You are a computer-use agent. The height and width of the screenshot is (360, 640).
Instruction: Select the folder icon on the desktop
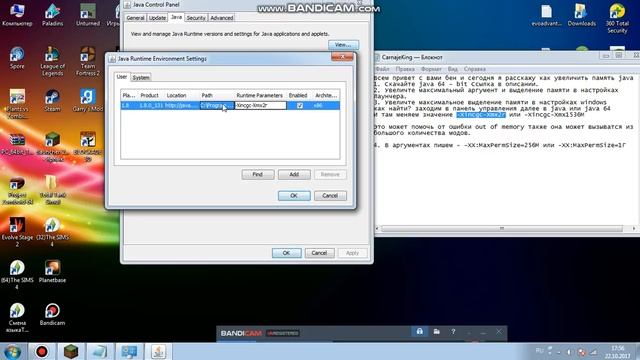click(x=51, y=190)
